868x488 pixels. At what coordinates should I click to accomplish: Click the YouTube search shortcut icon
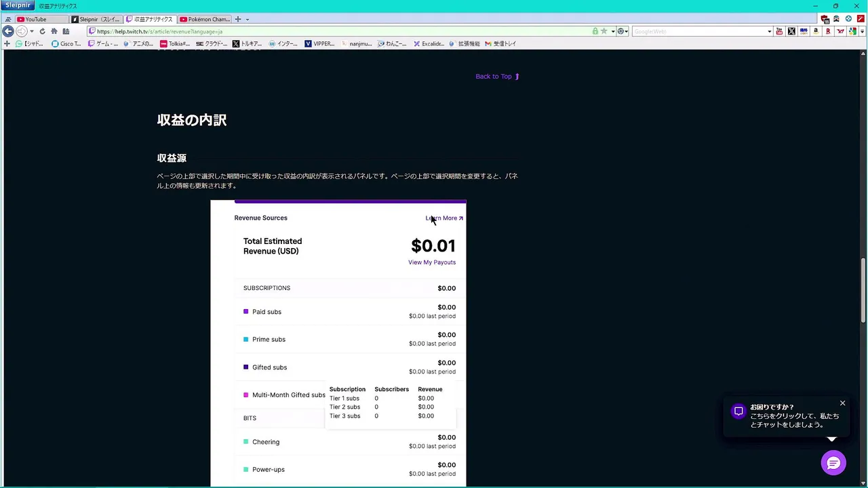point(779,31)
